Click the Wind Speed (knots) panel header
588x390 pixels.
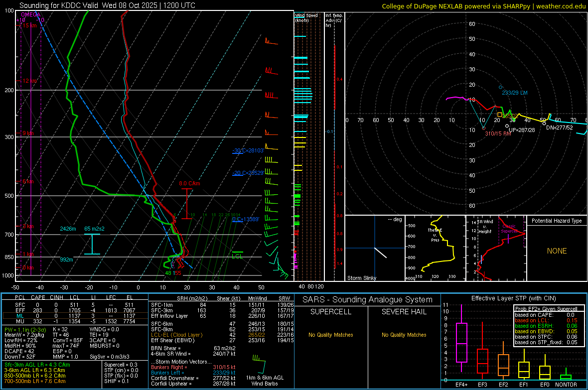pos(306,17)
